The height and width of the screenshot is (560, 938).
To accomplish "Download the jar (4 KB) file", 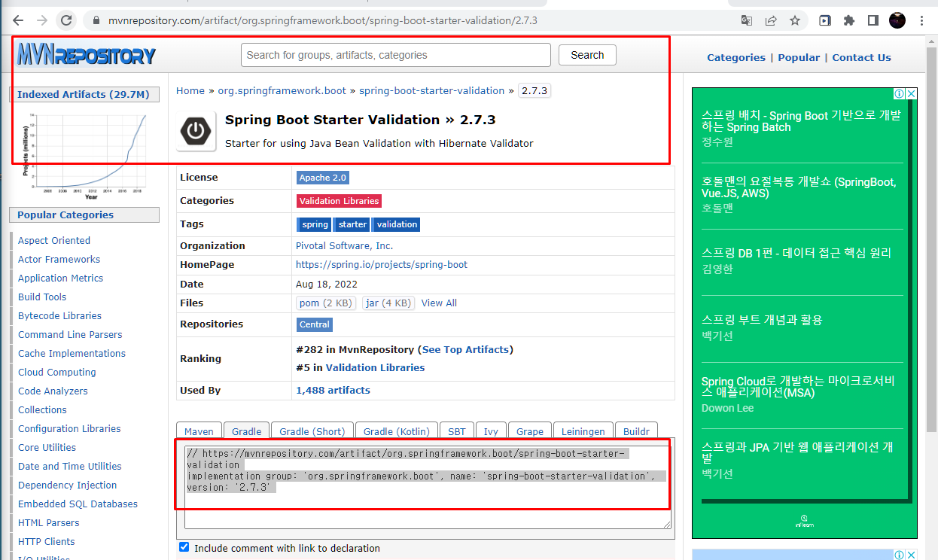I will click(388, 303).
